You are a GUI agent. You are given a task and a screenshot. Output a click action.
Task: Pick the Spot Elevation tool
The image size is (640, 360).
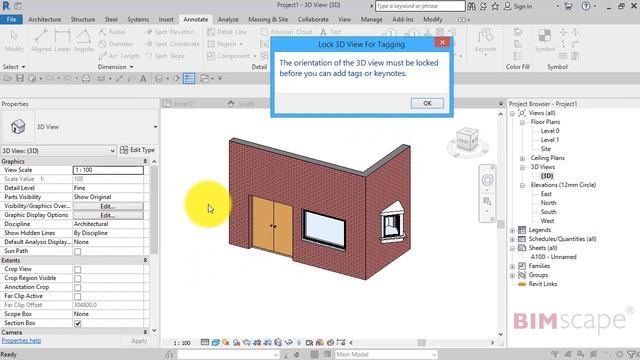tap(170, 32)
